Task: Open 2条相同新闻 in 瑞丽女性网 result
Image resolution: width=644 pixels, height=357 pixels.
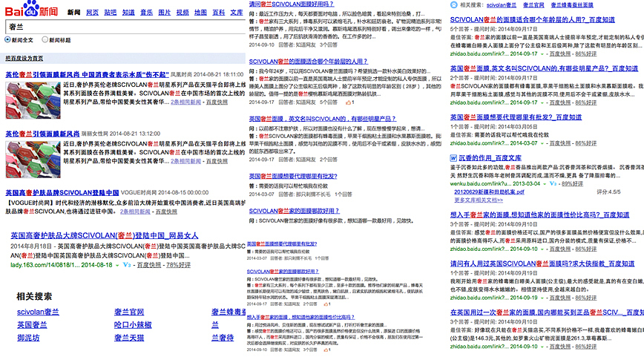Action: (186, 162)
